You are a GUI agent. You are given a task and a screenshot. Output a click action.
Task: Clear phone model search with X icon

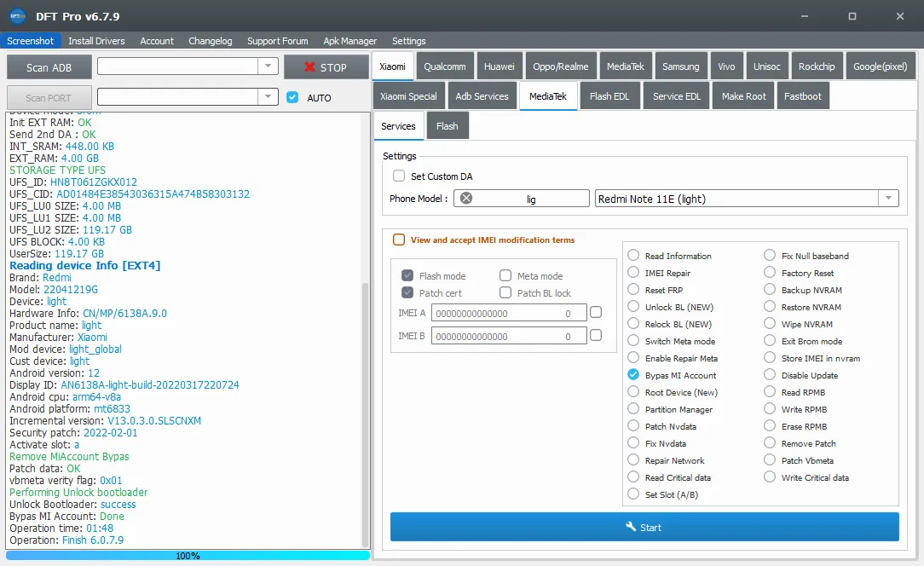[x=465, y=199]
